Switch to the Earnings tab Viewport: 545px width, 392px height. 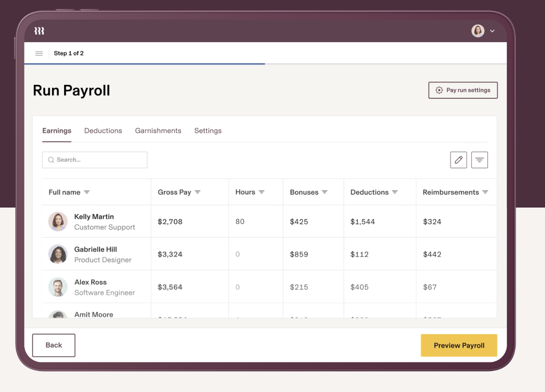pos(57,131)
